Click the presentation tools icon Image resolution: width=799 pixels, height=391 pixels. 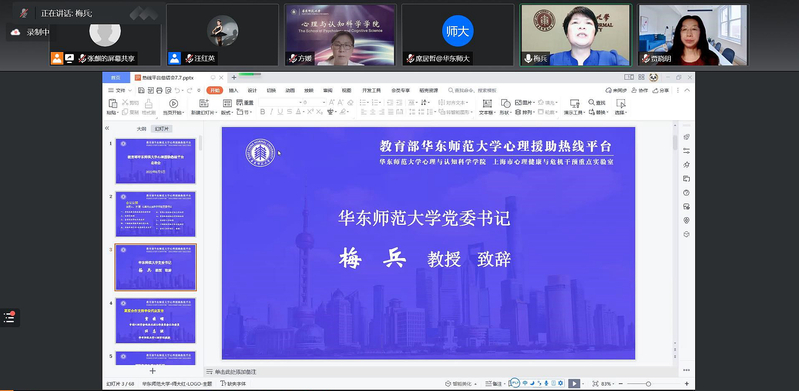pyautogui.click(x=574, y=103)
